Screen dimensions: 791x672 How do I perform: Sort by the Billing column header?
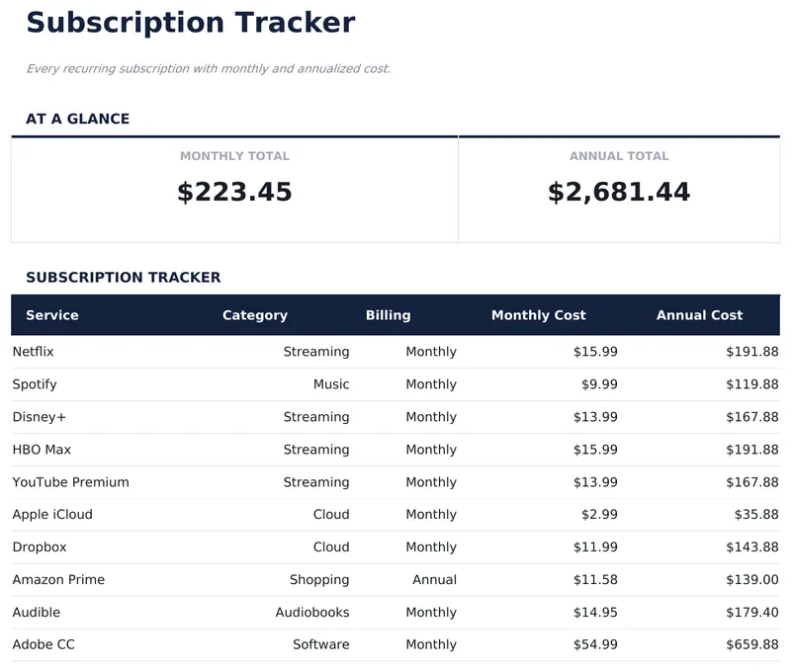point(388,315)
